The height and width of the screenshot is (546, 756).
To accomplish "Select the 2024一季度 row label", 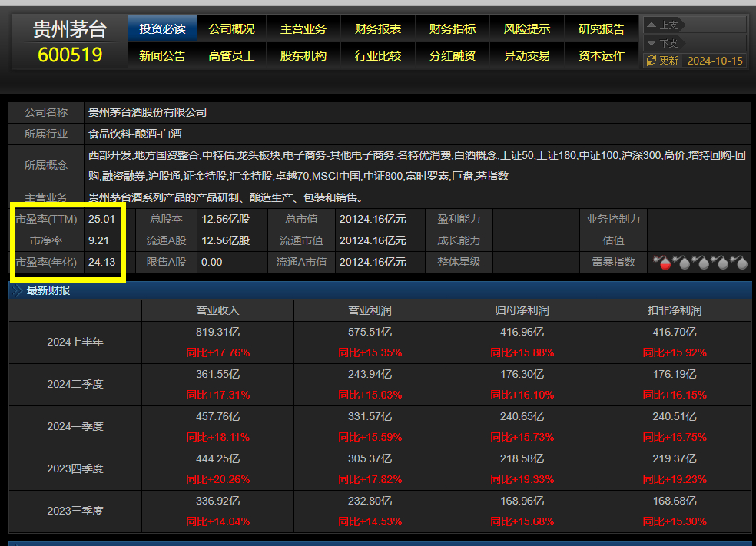I will pyautogui.click(x=75, y=426).
